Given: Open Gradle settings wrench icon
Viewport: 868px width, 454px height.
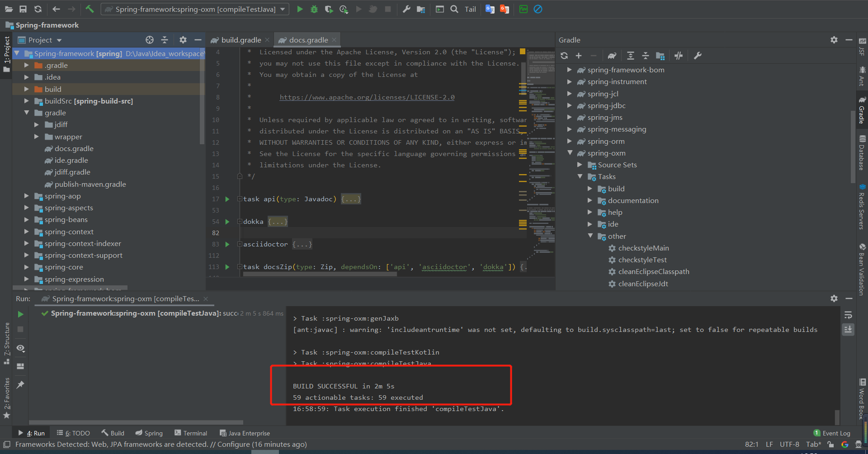Looking at the screenshot, I should [x=698, y=56].
